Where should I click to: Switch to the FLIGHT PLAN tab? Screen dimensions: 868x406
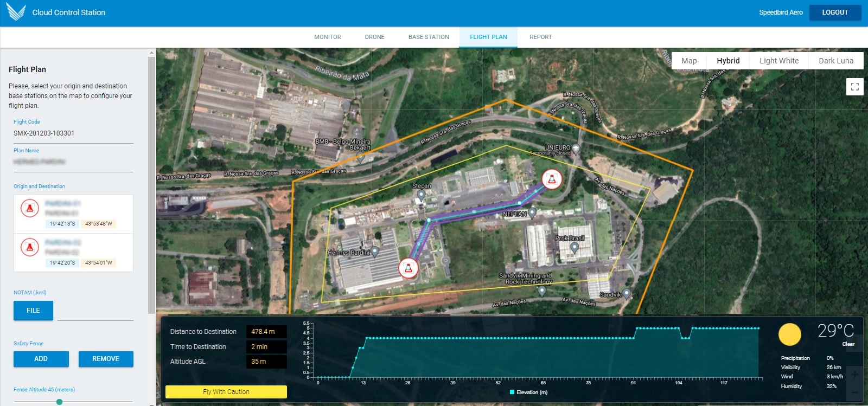coord(488,37)
